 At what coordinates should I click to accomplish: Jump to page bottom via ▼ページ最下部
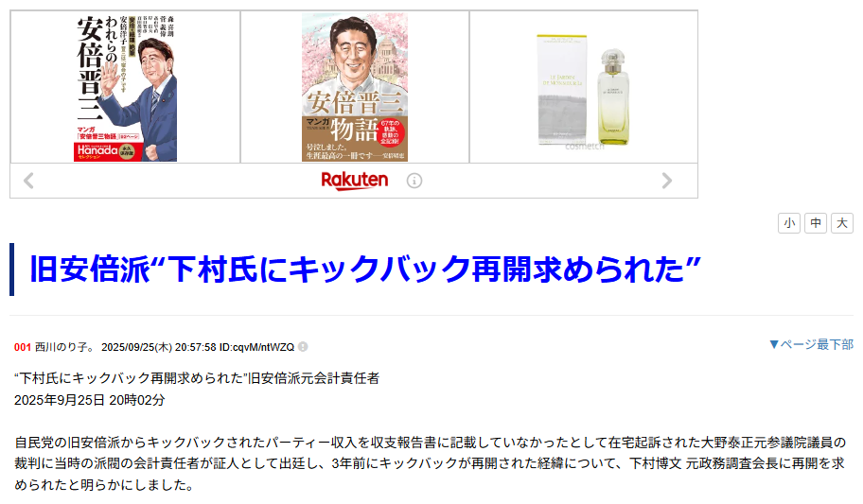[x=811, y=344]
